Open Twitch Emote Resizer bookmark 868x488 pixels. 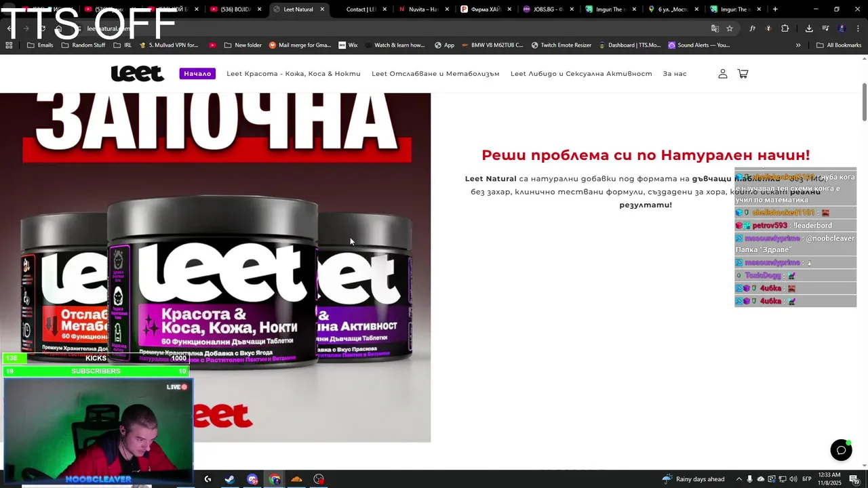click(562, 45)
